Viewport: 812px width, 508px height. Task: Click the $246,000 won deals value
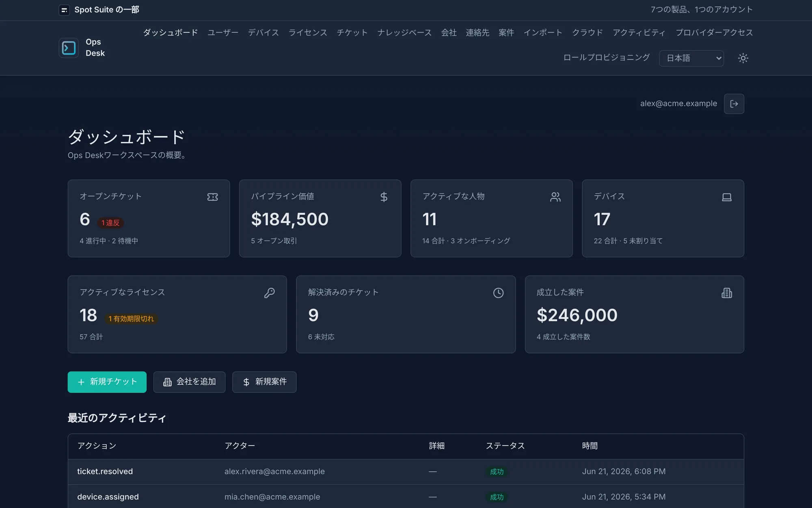pos(577,315)
